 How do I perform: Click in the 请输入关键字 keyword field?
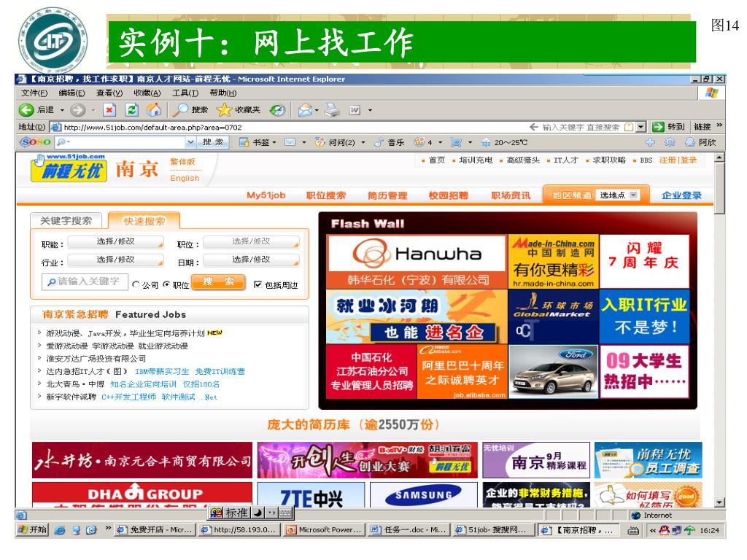(x=85, y=282)
